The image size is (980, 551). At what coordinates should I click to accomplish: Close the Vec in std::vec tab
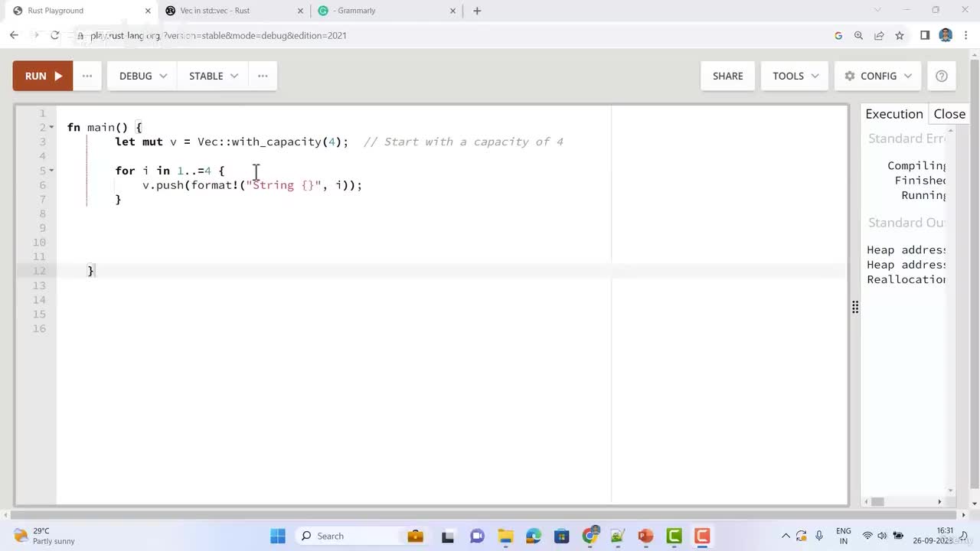pos(299,11)
